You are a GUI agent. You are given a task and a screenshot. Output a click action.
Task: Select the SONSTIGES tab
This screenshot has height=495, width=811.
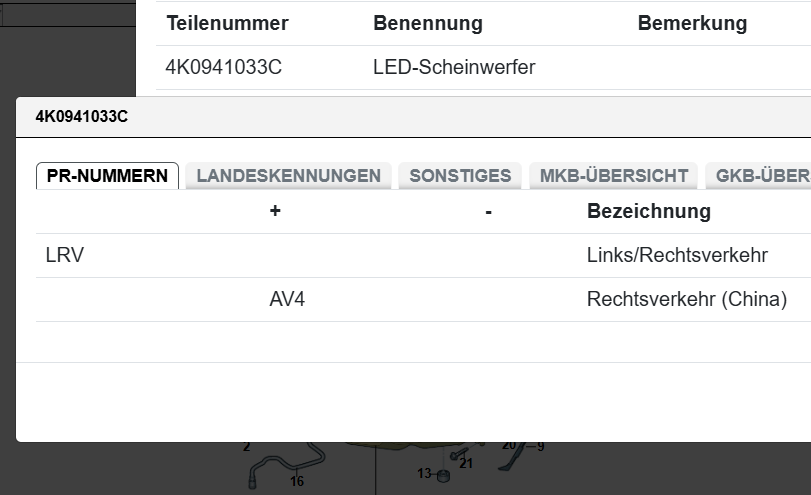tap(460, 176)
